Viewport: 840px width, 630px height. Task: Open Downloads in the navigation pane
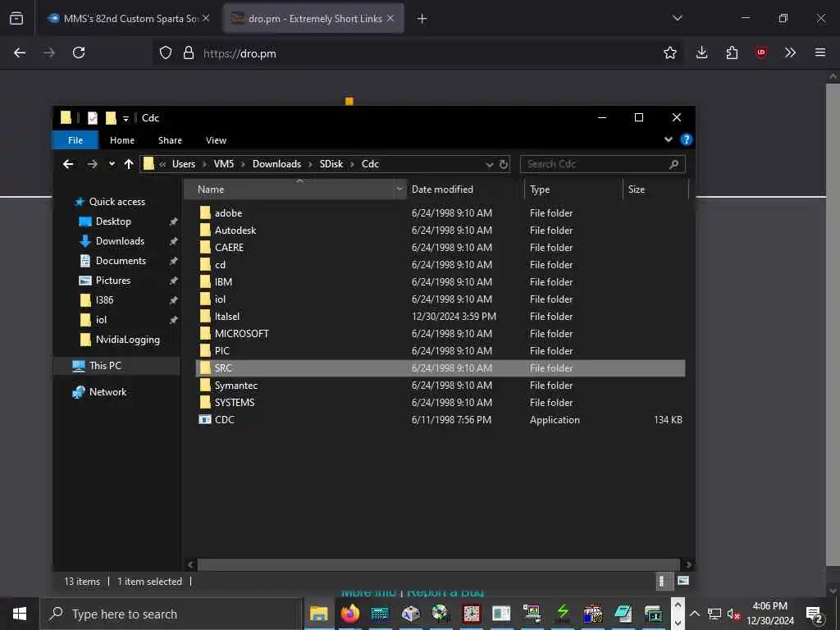120,242
